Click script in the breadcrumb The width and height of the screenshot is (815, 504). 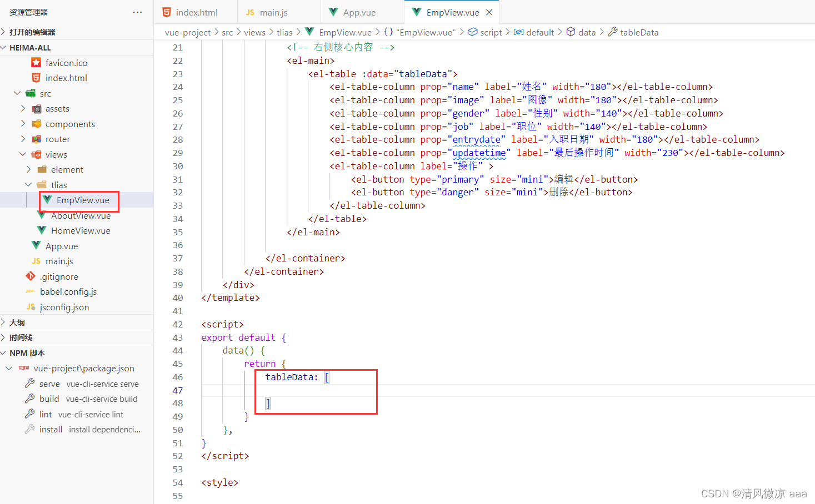pyautogui.click(x=491, y=33)
